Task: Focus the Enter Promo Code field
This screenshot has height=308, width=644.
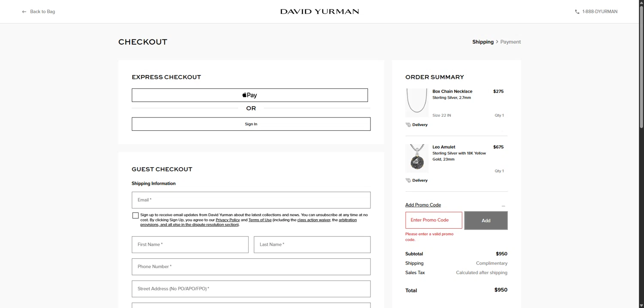Action: pos(434,220)
